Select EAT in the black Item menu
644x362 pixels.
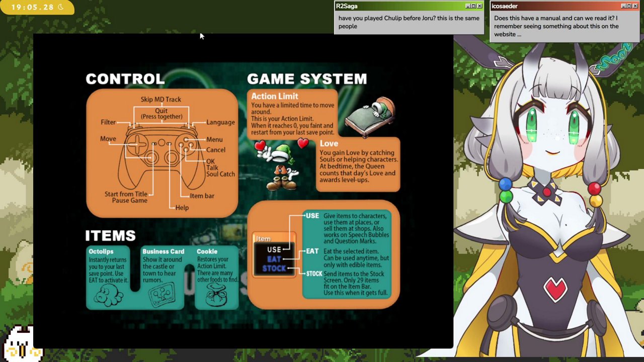click(x=274, y=259)
